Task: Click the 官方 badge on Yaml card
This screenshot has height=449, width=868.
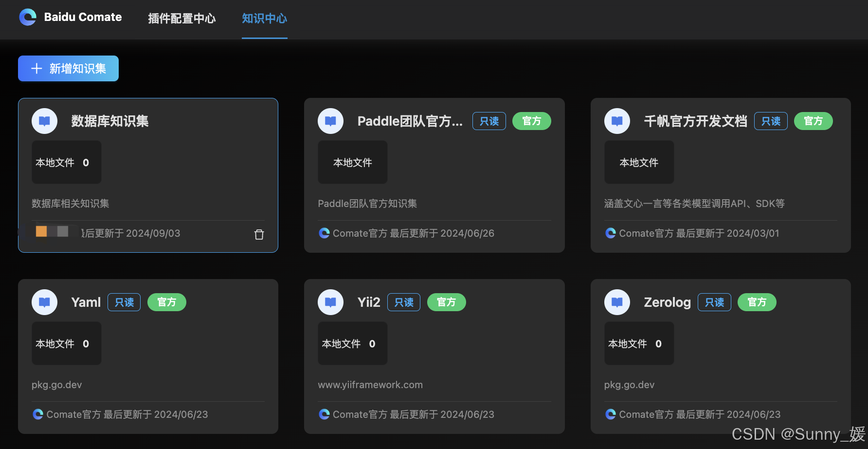Action: [167, 302]
